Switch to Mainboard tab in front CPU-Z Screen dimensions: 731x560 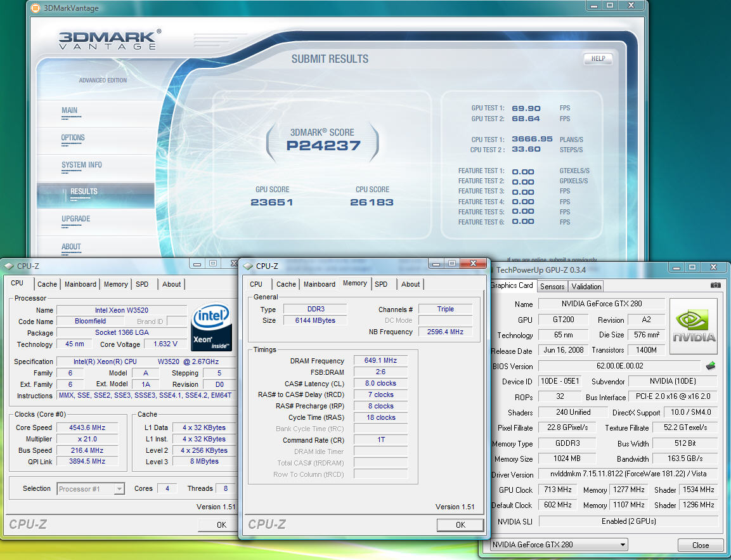pos(320,284)
